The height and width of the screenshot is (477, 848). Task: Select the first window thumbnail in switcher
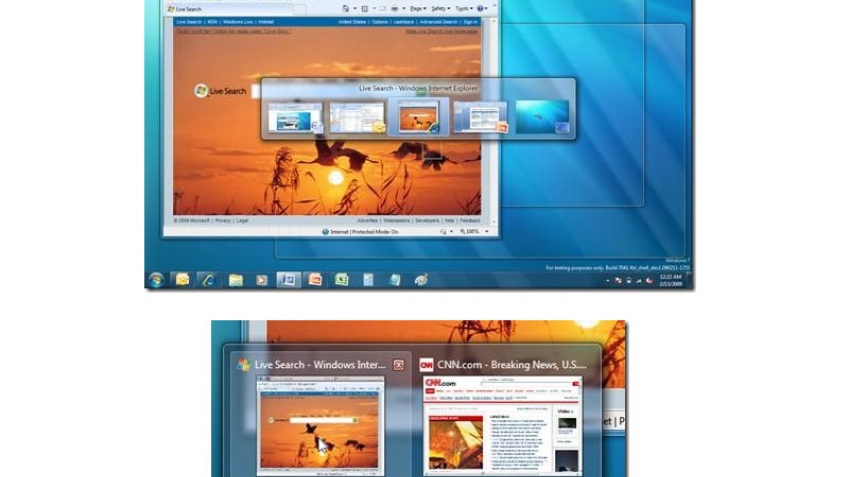(295, 117)
